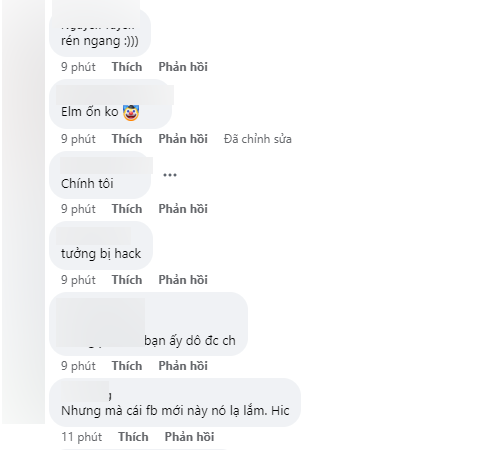The width and height of the screenshot is (481, 450).
Task: Reply to the "bạn ấy dô đc ch" comment
Action: [183, 366]
